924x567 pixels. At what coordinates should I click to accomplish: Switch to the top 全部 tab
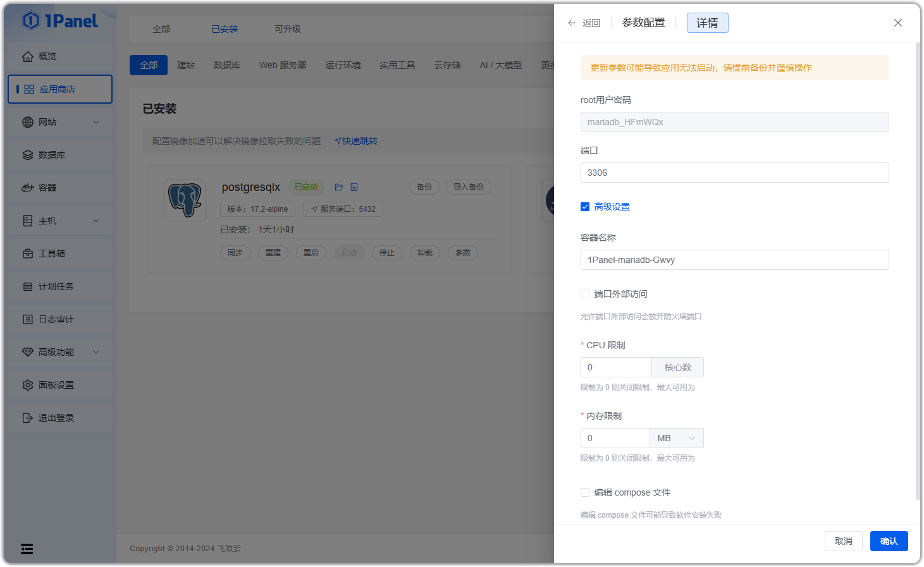click(x=161, y=29)
